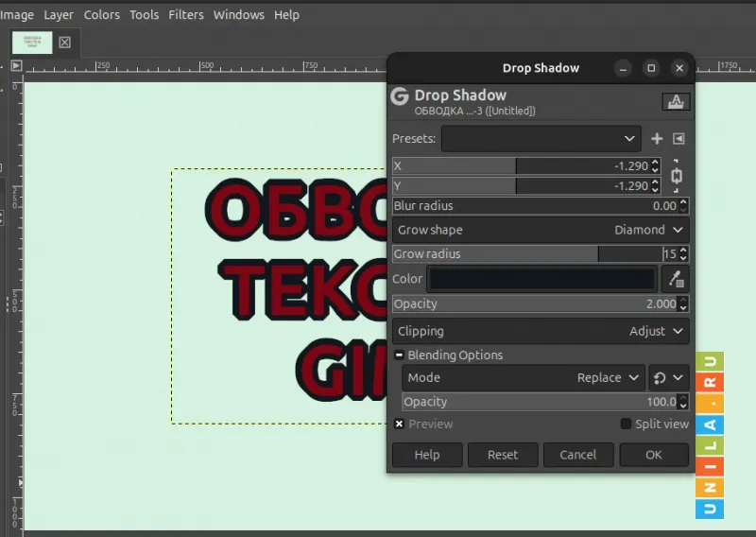This screenshot has height=537, width=756.
Task: Pick shadow color with the eyedropper
Action: (x=676, y=279)
